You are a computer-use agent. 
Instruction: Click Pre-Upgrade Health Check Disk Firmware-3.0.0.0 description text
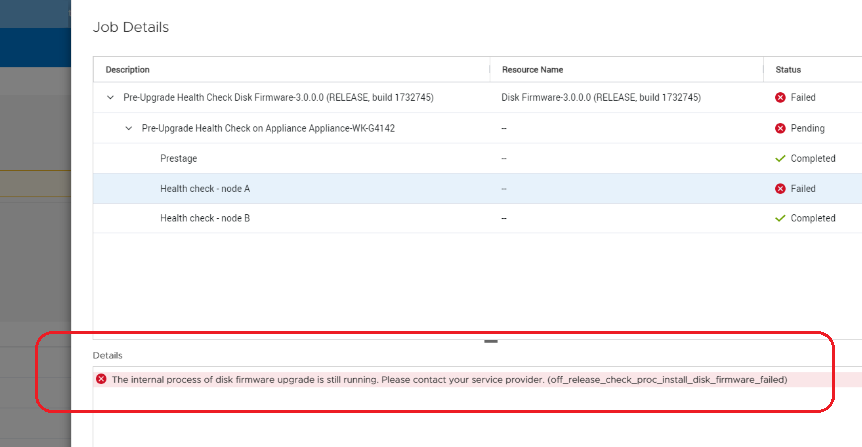pyautogui.click(x=278, y=97)
